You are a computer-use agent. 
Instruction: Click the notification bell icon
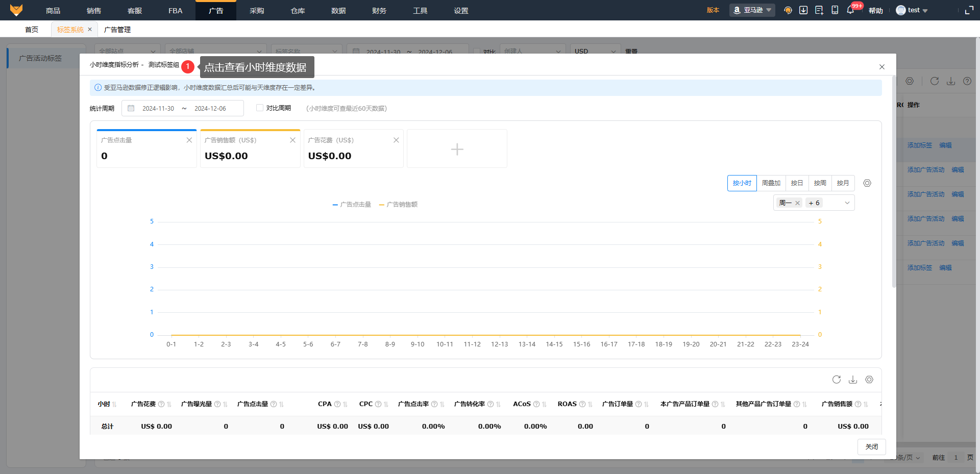(850, 10)
